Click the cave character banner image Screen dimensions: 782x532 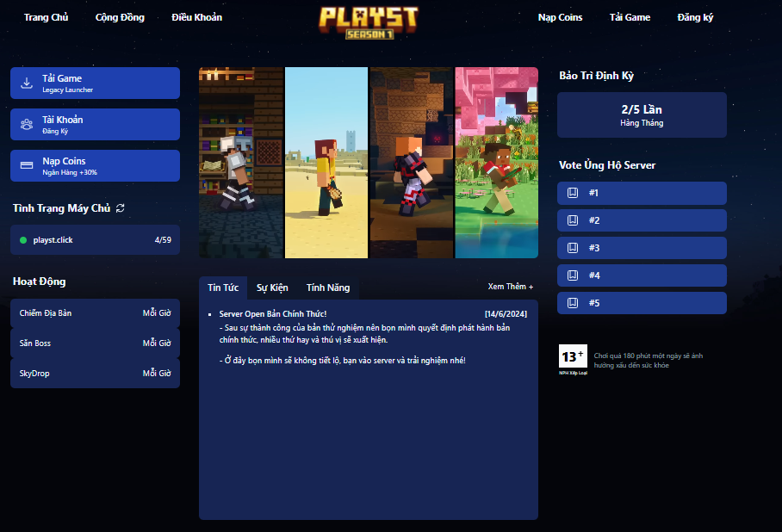click(412, 163)
